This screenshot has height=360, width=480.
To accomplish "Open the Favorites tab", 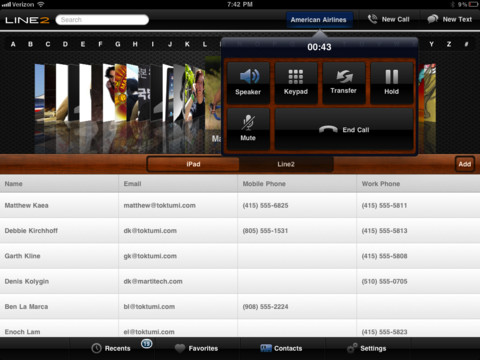I will [197, 348].
